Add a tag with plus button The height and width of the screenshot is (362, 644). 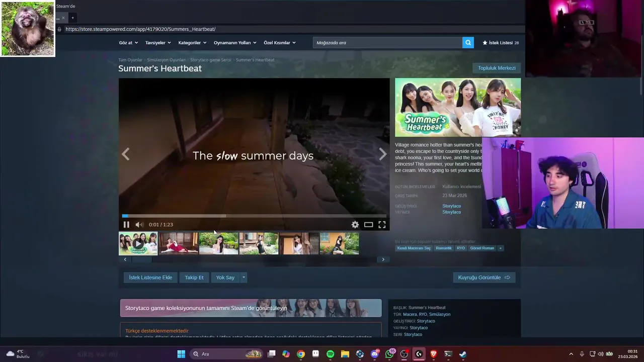coord(501,248)
